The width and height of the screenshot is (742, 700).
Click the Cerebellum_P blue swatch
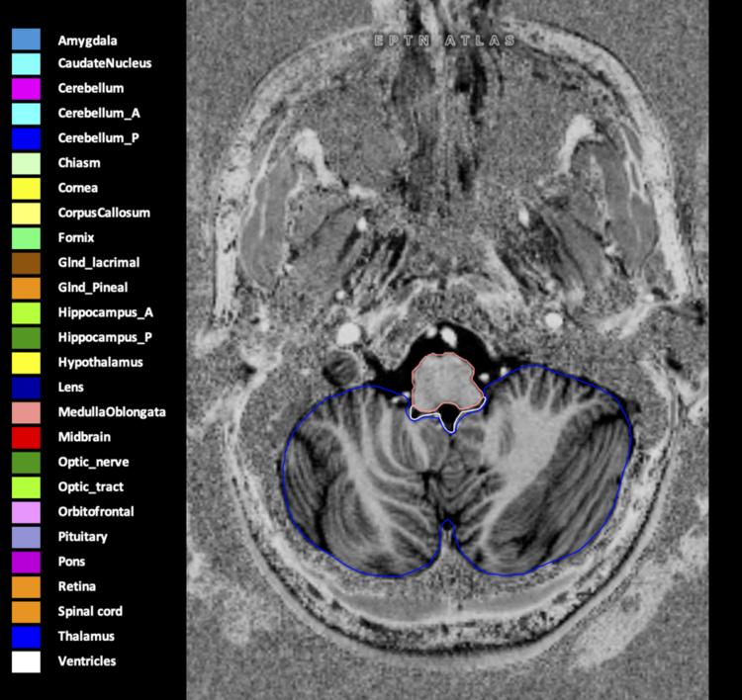[x=26, y=138]
